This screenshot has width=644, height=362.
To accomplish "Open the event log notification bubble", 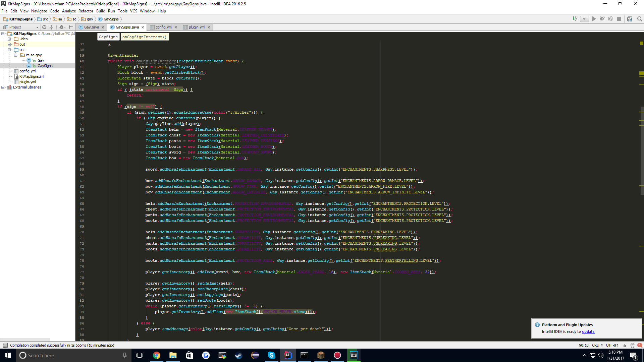I will pos(640,345).
